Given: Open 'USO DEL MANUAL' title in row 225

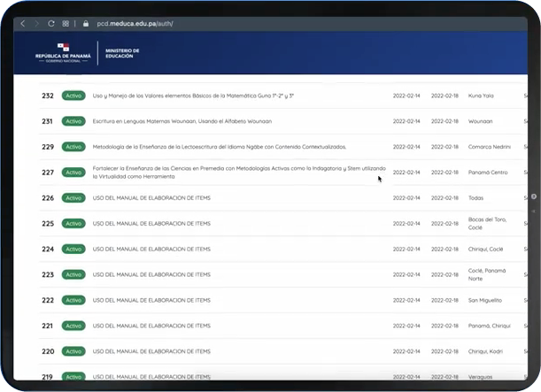Looking at the screenshot, I should pos(151,223).
